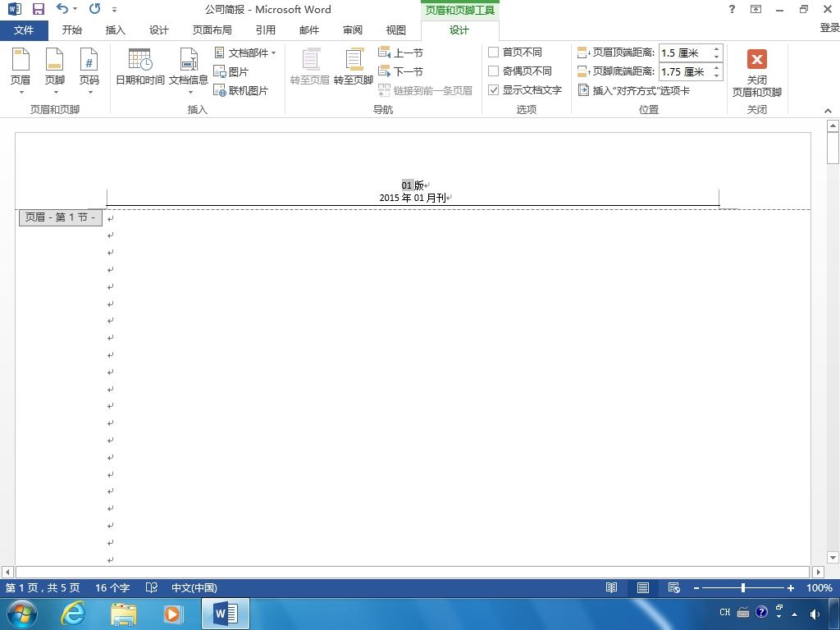Image resolution: width=840 pixels, height=630 pixels.
Task: Open Internet Explorer from the taskbar
Action: (x=72, y=614)
